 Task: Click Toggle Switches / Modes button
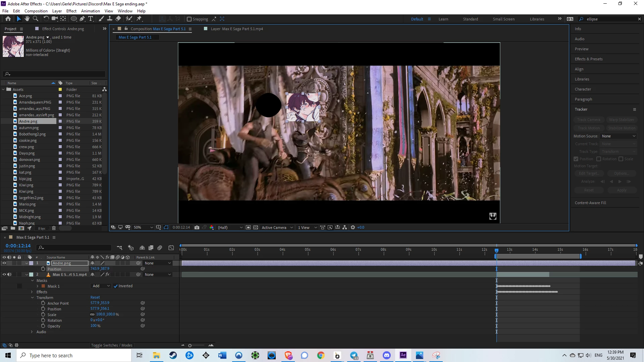pos(112,345)
